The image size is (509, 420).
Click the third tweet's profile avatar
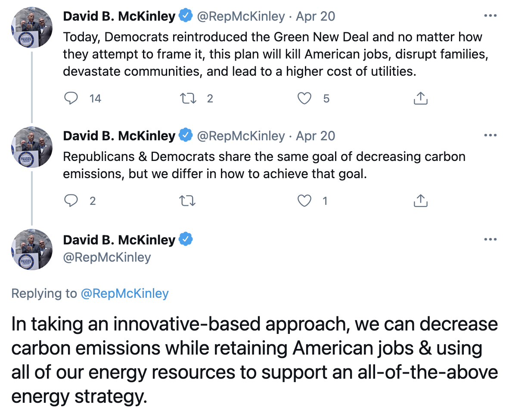click(31, 250)
